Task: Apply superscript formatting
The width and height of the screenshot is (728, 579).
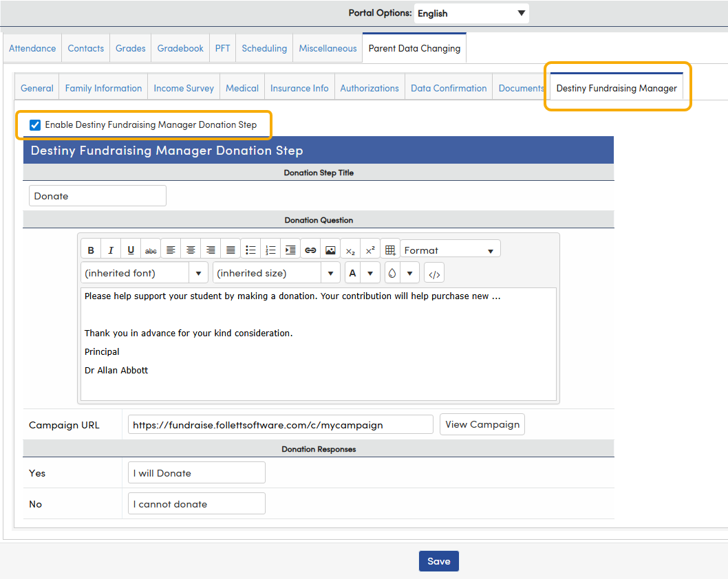Action: coord(370,250)
